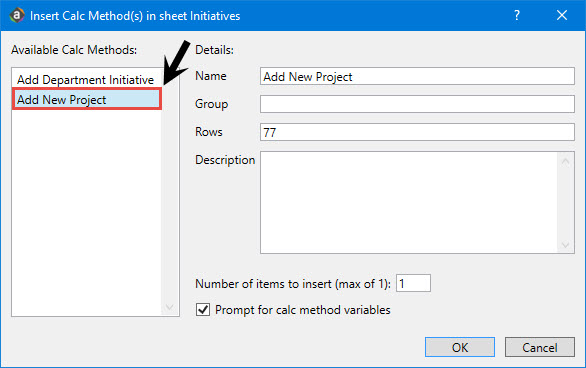Click empty area of calc methods list
Screen dimensions: 586x368
point(87,213)
